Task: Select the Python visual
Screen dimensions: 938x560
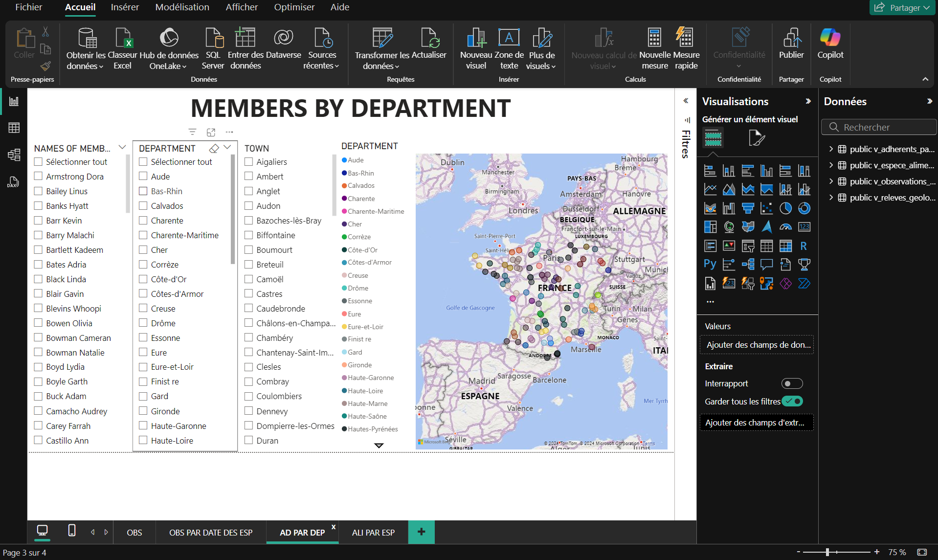Action: 710,264
